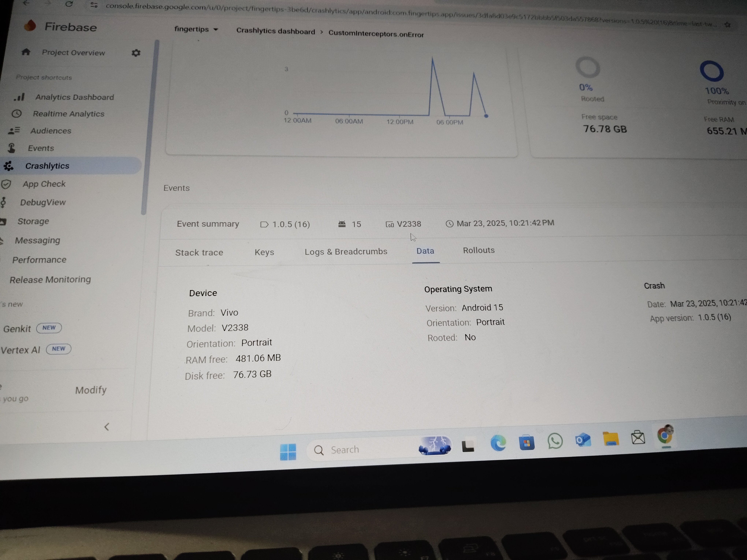Click the last data point on chart
This screenshot has width=747, height=560.
486,116
